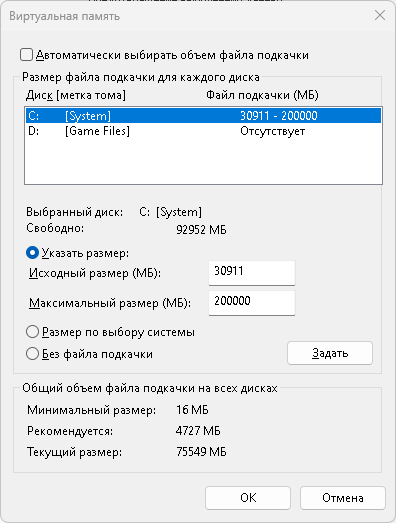The image size is (396, 523).
Task: Choose the Размер по выбору системы radio option
Action: click(32, 332)
